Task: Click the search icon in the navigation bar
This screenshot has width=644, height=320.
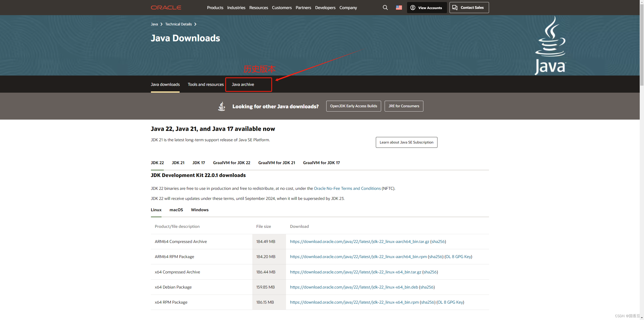Action: (x=385, y=8)
